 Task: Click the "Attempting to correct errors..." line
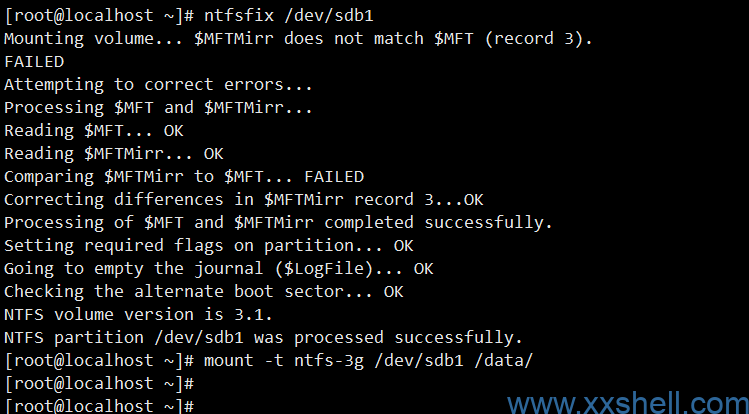tap(158, 85)
